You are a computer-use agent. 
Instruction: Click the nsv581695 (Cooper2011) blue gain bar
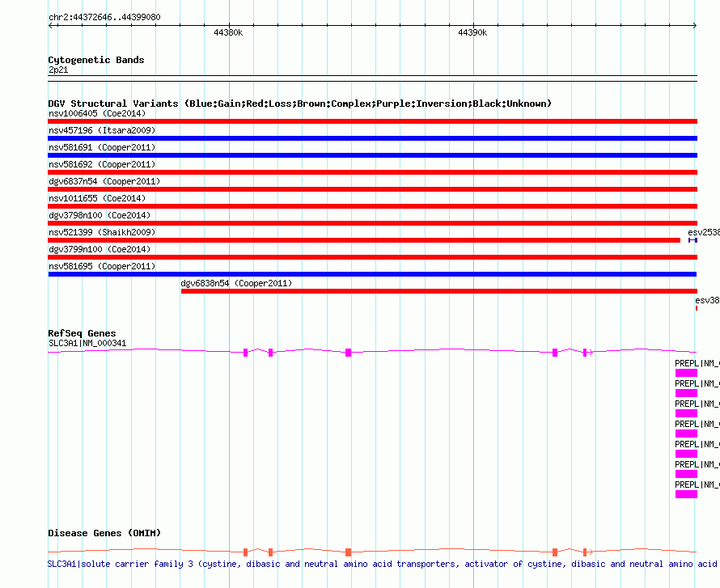coord(372,274)
